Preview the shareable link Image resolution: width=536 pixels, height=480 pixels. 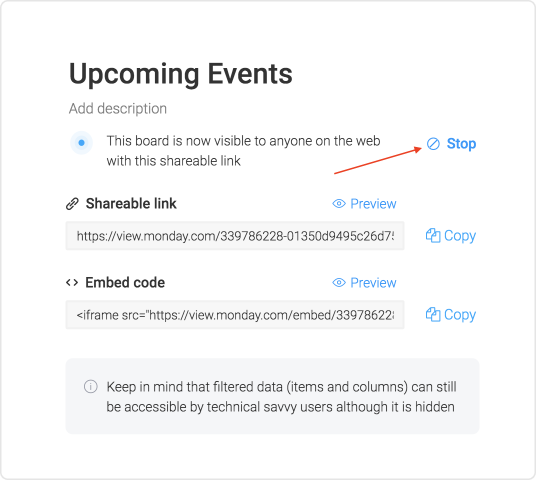click(x=364, y=204)
